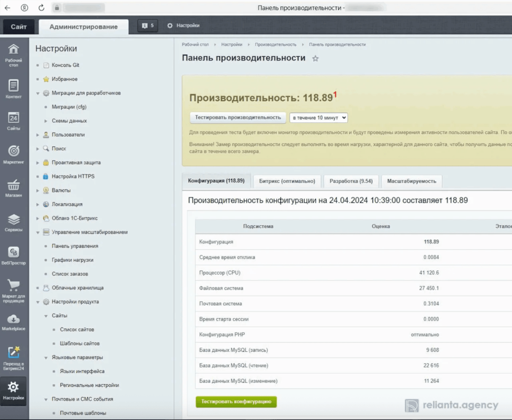Open Панель управления tree item

coord(75,246)
